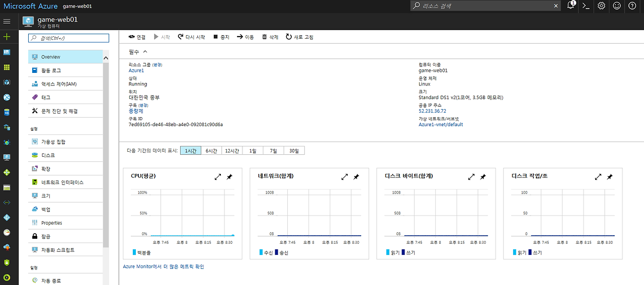The image size is (644, 285).
Task: Launch Cloud Shell from the top bar
Action: [586, 6]
